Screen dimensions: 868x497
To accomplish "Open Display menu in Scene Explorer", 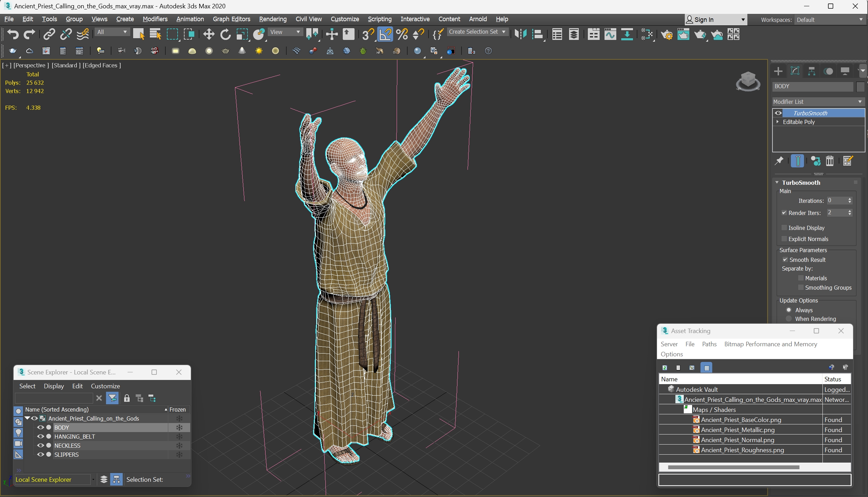I will [x=54, y=386].
